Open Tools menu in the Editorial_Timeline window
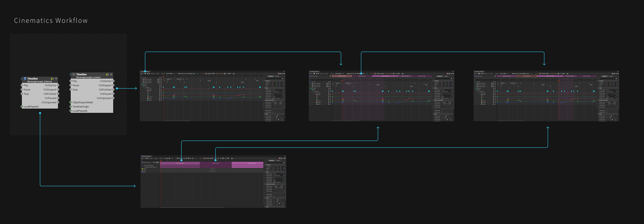The width and height of the screenshot is (644, 224). (143, 158)
